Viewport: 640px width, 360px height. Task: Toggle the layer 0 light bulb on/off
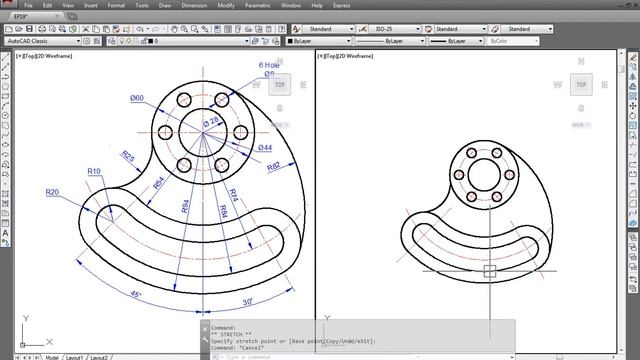[x=121, y=41]
